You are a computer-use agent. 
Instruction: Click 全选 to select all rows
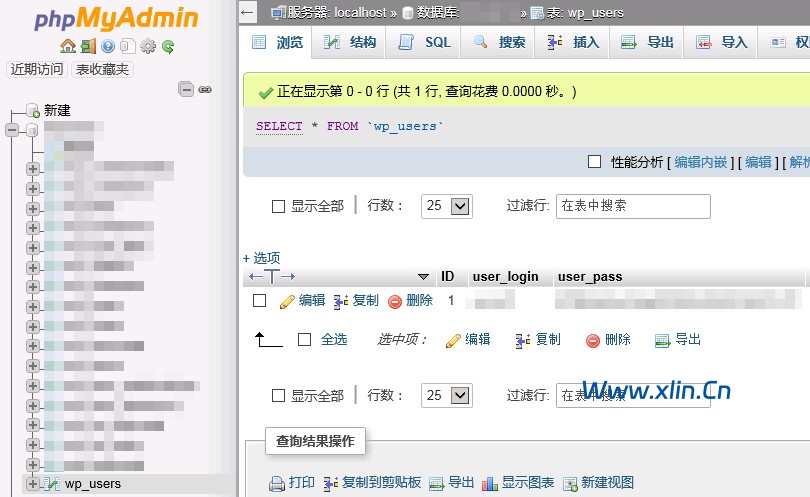pyautogui.click(x=334, y=340)
